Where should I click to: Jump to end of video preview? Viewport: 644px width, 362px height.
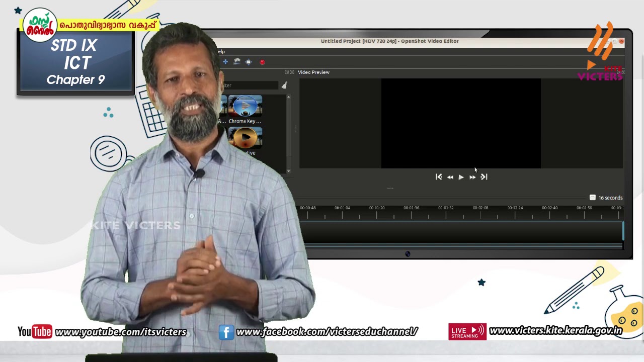point(484,177)
